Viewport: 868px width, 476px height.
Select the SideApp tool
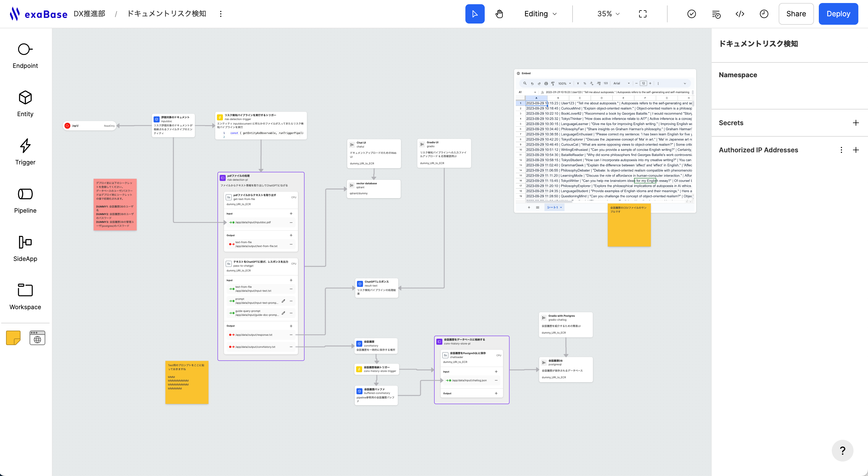[x=25, y=248]
